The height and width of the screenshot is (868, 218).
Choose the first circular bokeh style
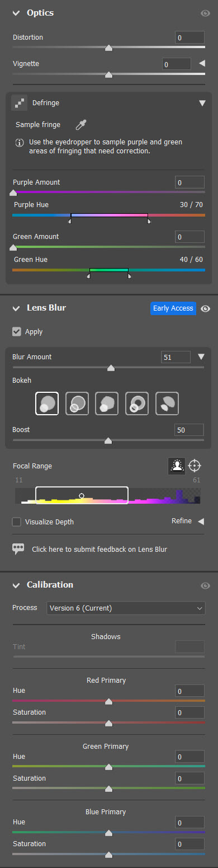click(x=47, y=403)
